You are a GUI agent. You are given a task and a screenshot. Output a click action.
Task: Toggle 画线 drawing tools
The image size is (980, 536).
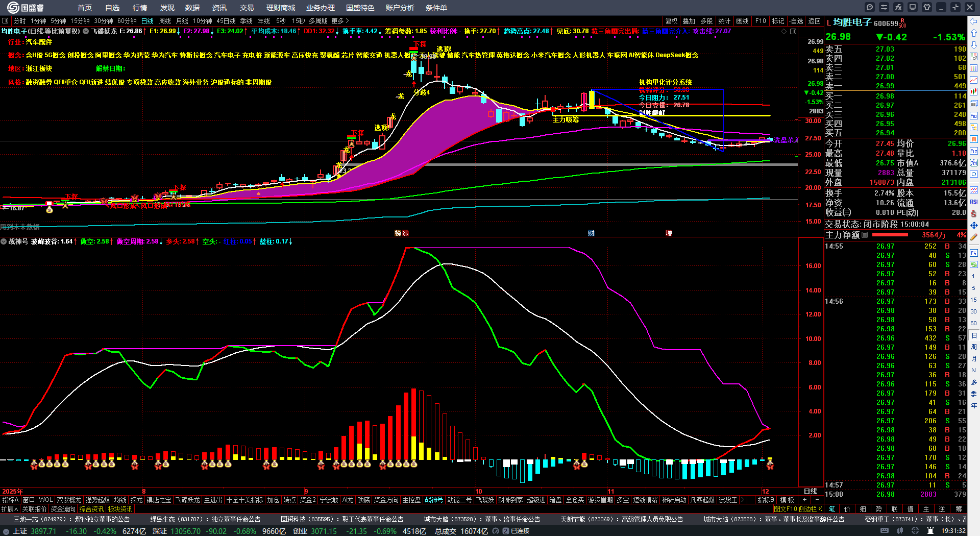tap(743, 21)
